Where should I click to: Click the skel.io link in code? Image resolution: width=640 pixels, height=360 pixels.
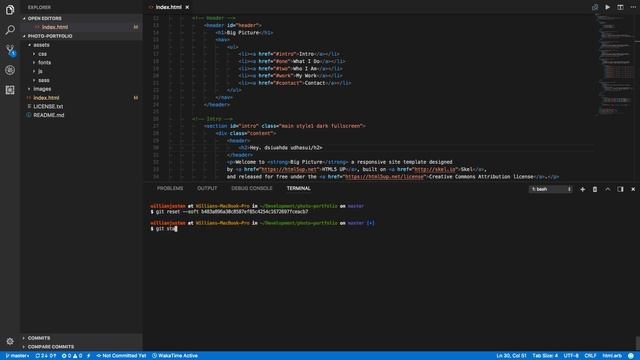(435, 169)
